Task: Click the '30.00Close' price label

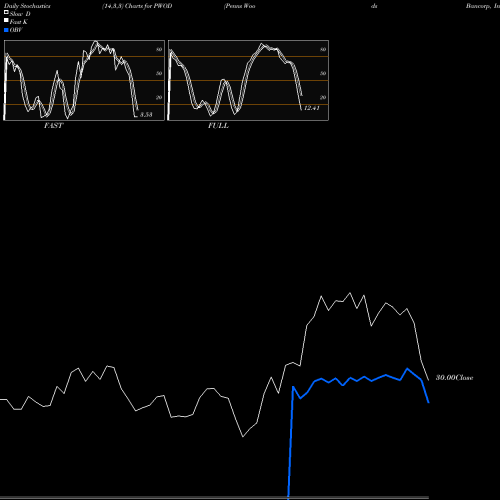Action: pos(455,378)
